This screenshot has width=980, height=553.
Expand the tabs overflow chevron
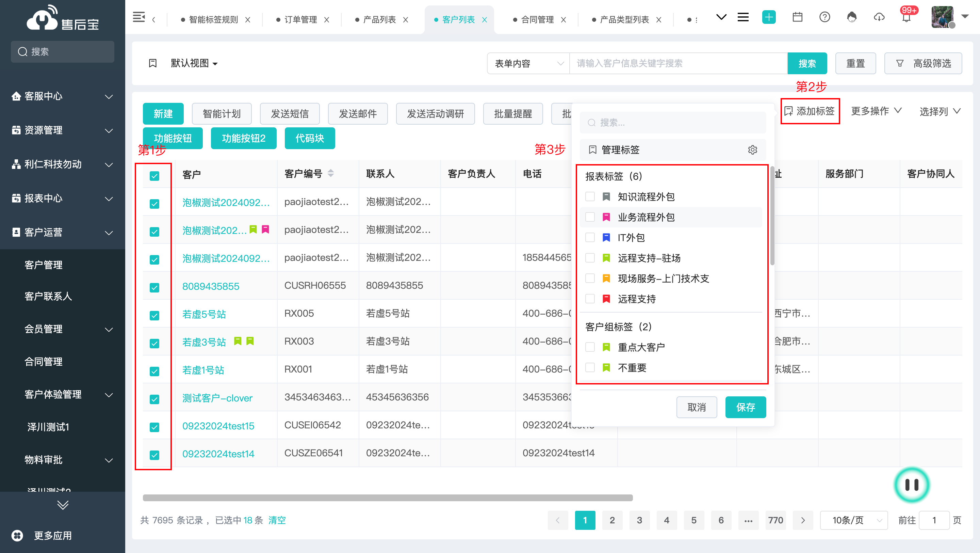pyautogui.click(x=721, y=17)
